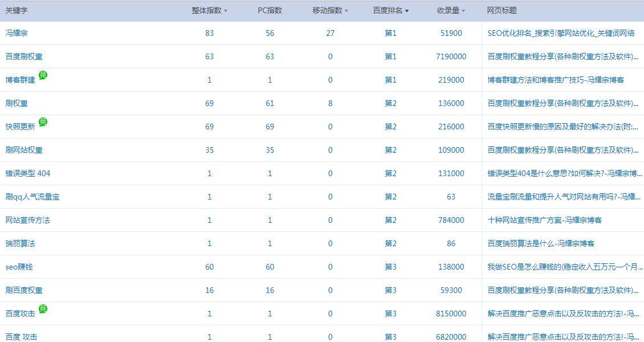Open keyword link 冯耀宗
This screenshot has width=644, height=342.
point(17,34)
